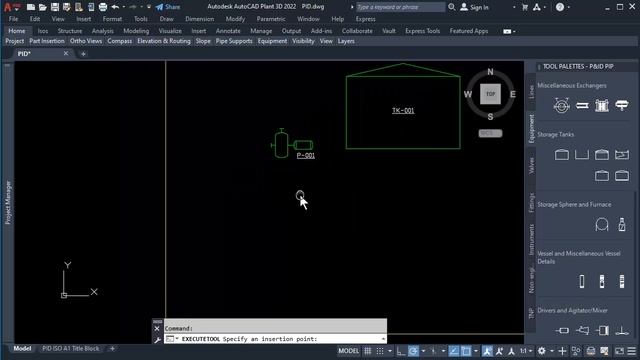The height and width of the screenshot is (360, 640).
Task: Click the TOP face of the ViewCube
Action: click(x=490, y=94)
